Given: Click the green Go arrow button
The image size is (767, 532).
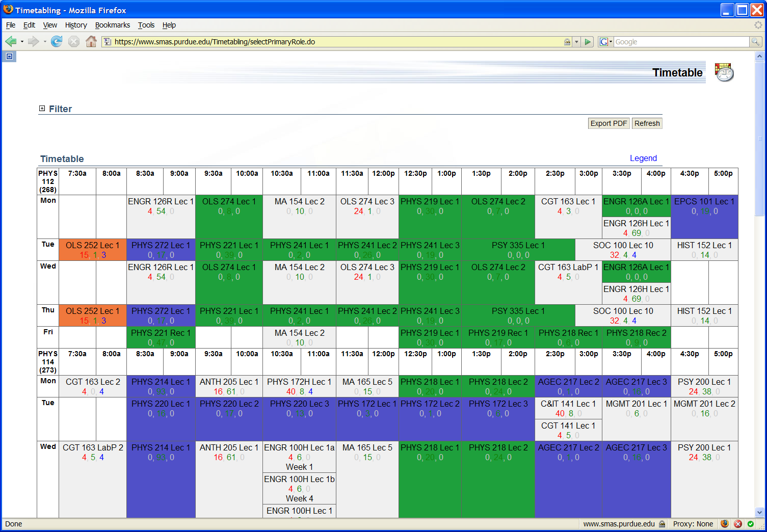Looking at the screenshot, I should pos(588,42).
